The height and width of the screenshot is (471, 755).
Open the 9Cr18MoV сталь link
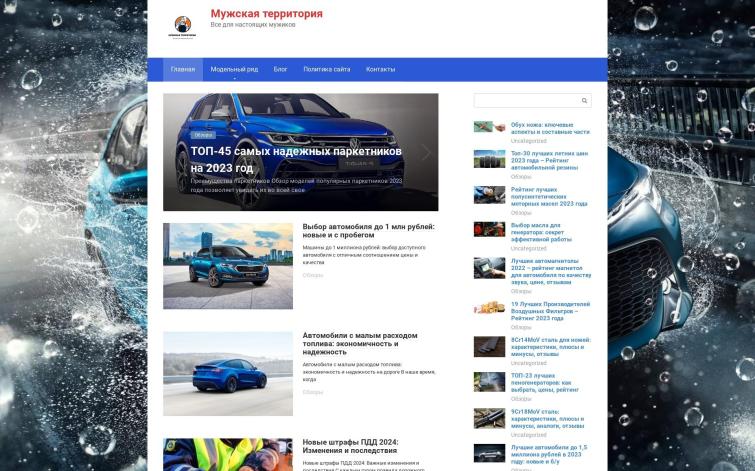pos(547,419)
